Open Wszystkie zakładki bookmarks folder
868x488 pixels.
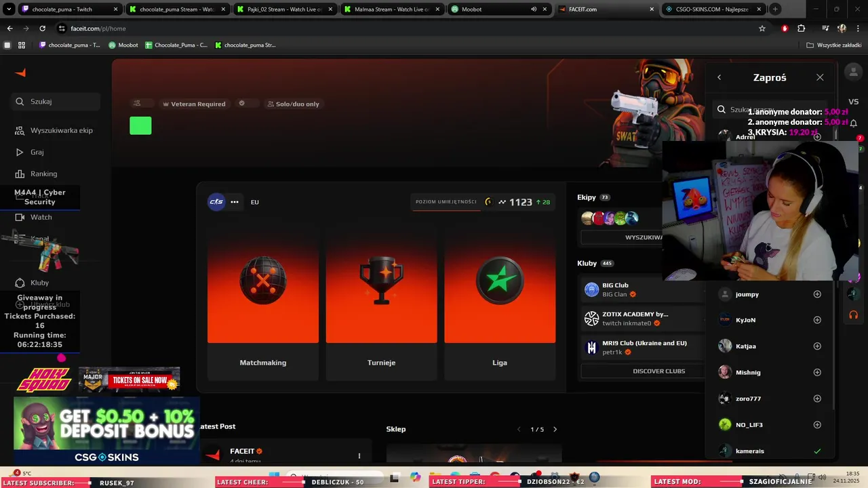[834, 45]
